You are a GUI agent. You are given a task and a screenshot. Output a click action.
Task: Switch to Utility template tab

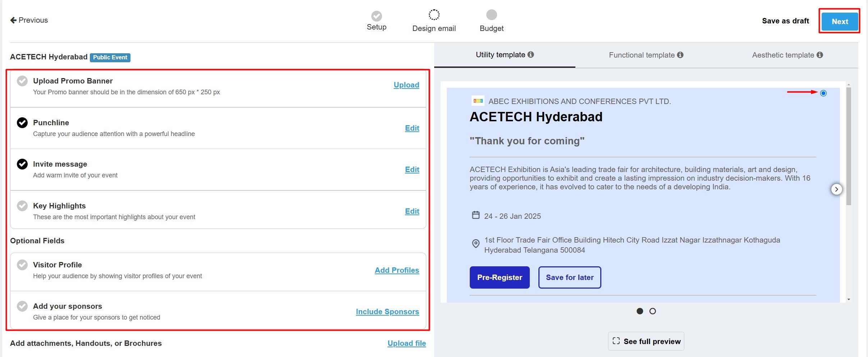(505, 55)
